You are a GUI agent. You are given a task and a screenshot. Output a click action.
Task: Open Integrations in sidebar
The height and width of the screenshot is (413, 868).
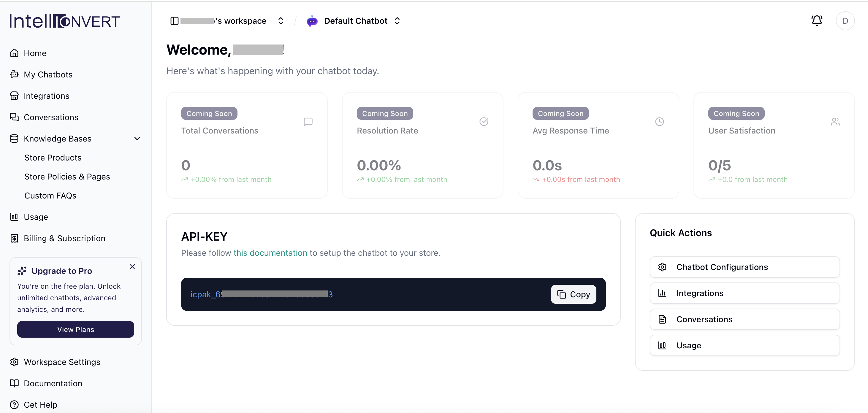coord(75,96)
